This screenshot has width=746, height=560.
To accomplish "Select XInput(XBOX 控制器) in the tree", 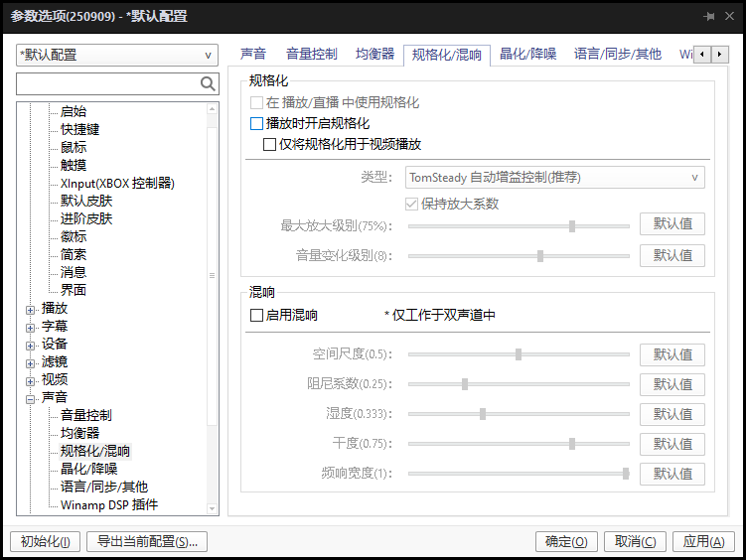I will pos(117,184).
